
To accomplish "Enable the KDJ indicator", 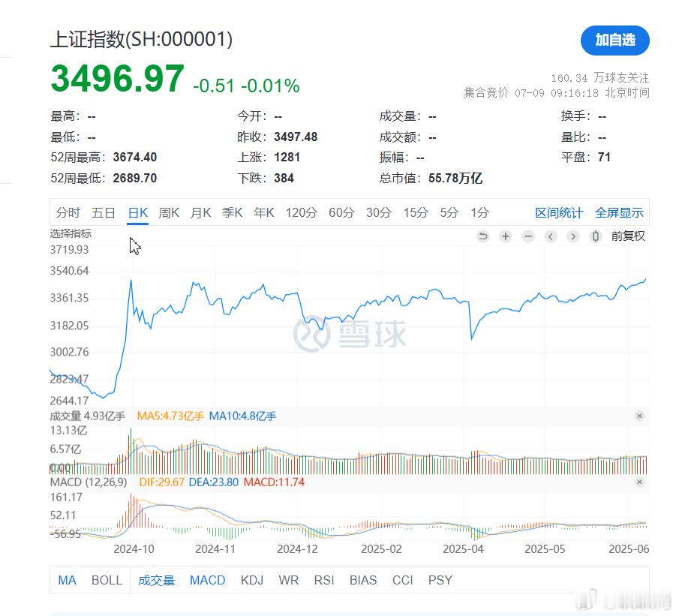I will [252, 580].
